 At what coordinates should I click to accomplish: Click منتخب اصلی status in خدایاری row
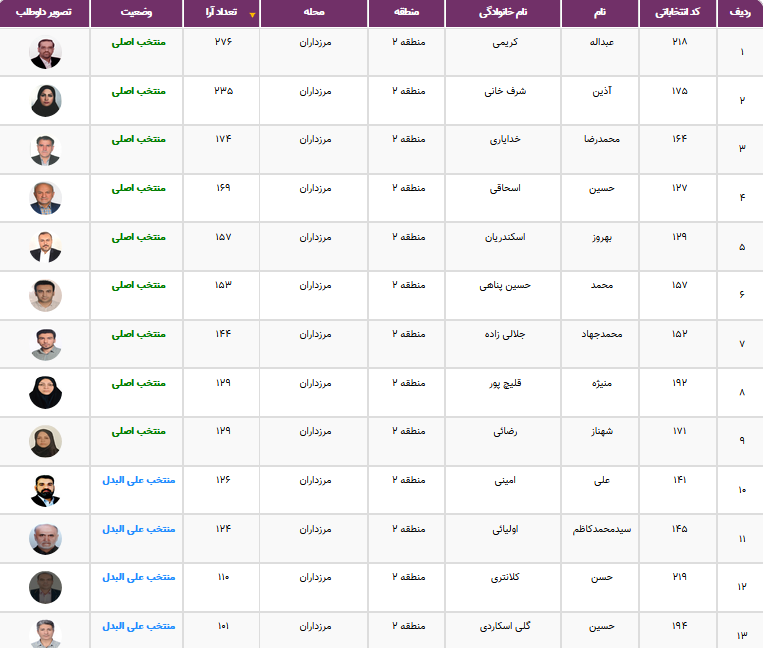[x=139, y=139]
